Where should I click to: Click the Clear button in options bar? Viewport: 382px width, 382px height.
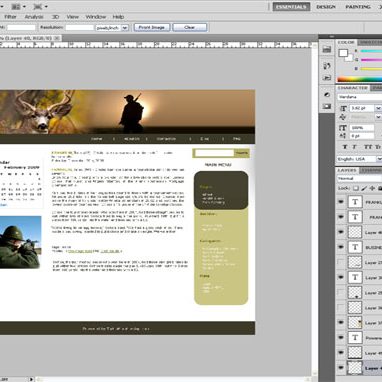190,27
